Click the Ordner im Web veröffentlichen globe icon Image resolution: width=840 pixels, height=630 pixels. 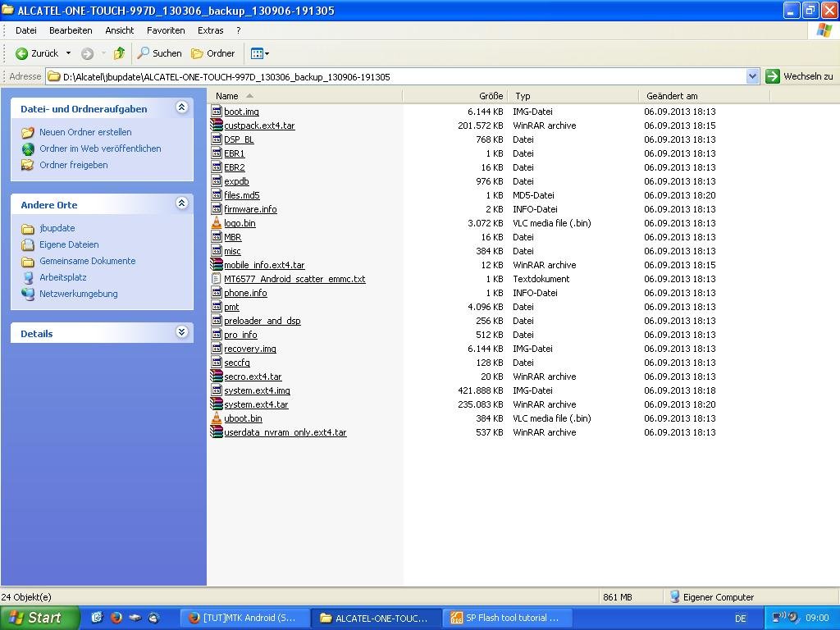(28, 149)
